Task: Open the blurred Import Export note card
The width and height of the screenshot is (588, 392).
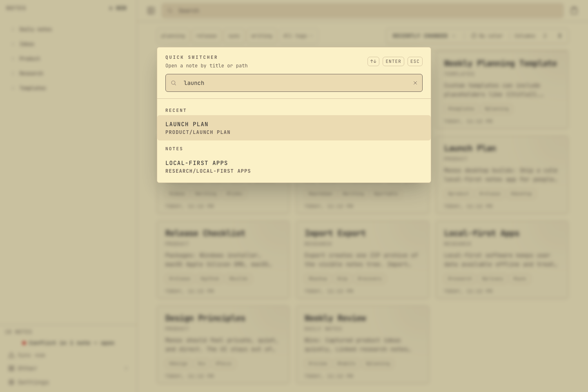Action: (363, 260)
